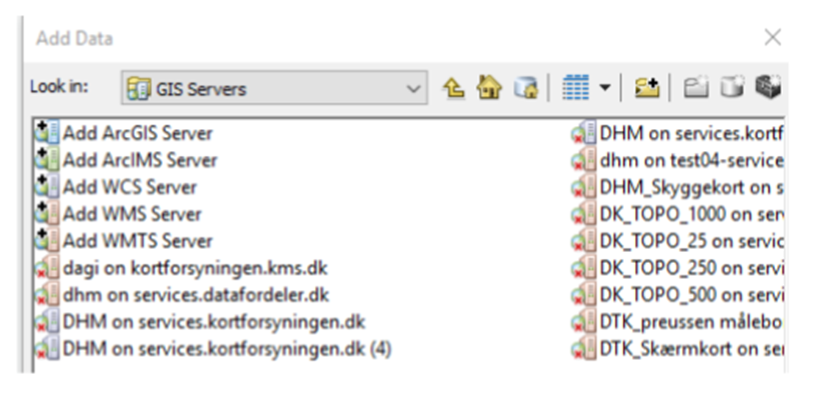
Task: Click server icon beside DHM_Skyggekort
Action: (x=584, y=186)
